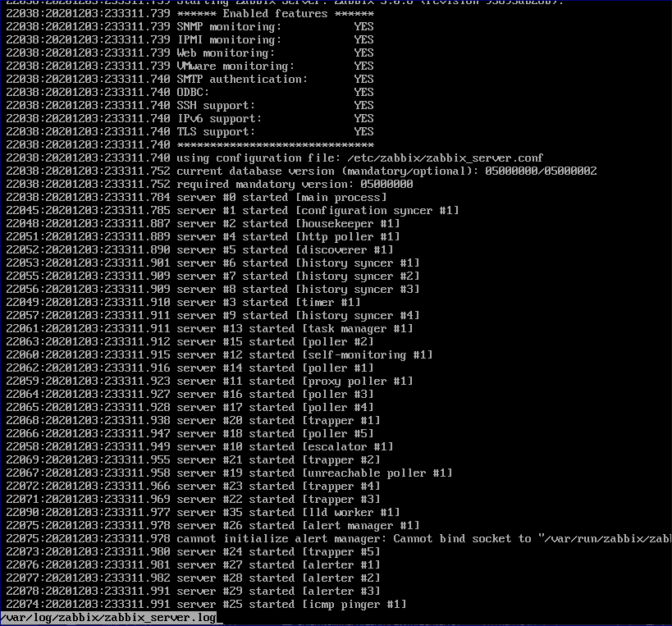Select the "poller #2" log line
The image size is (672, 626).
point(190,342)
